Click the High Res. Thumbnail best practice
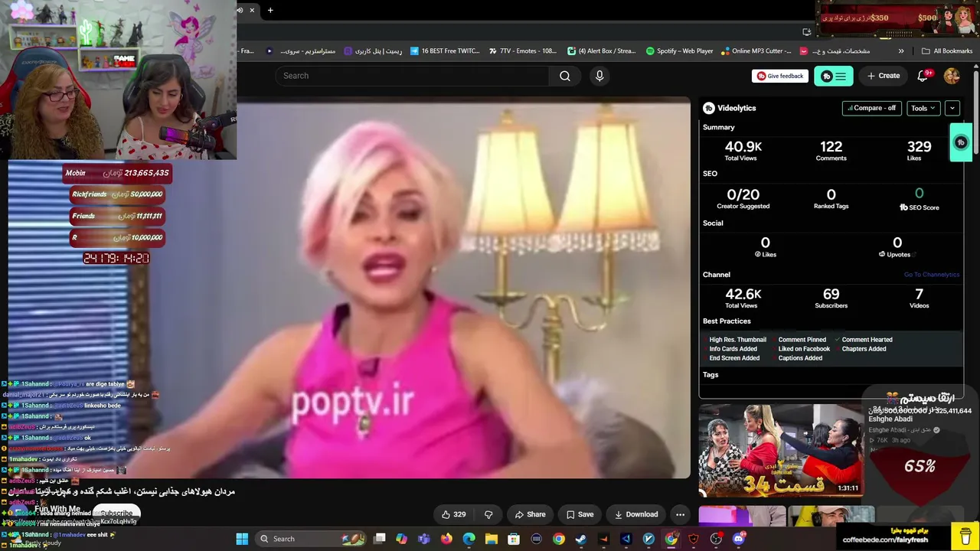The image size is (980, 551). tap(737, 340)
